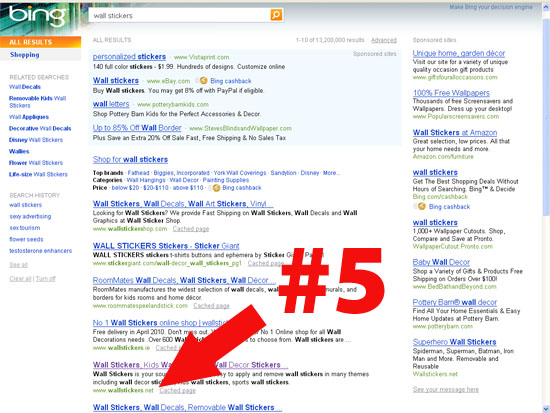
Task: Open related search Disney Wall Stickers
Action: pos(36,140)
